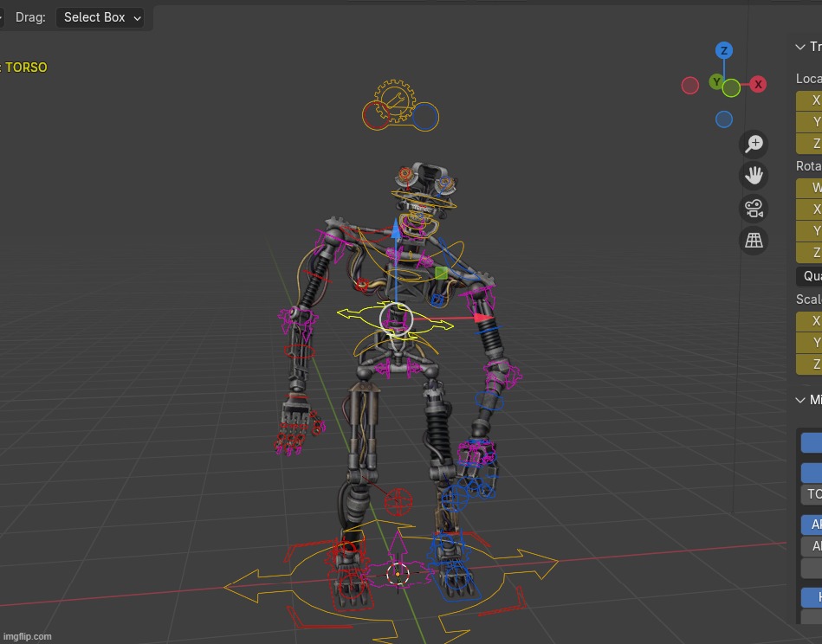Click the white circle at gizmo center
Viewport: 822px width, 644px height.
coord(397,319)
